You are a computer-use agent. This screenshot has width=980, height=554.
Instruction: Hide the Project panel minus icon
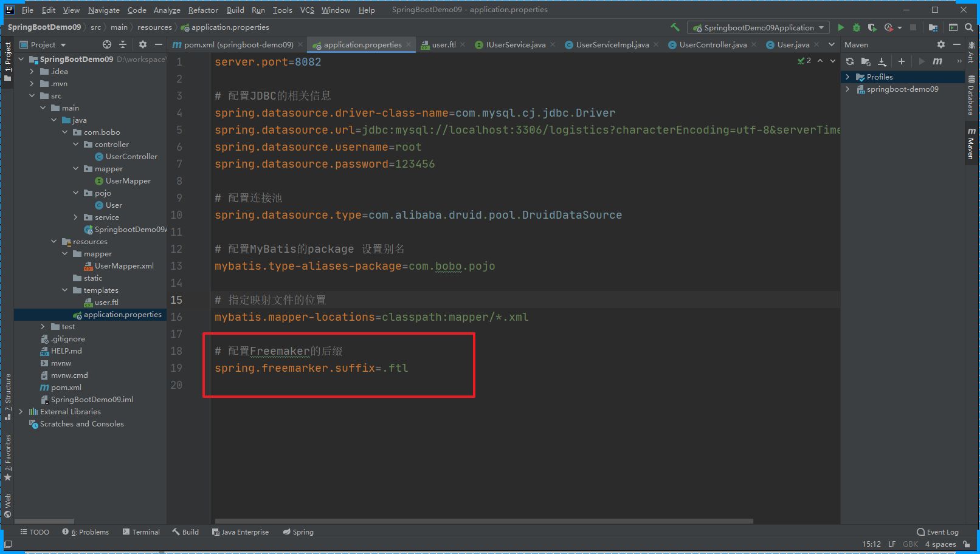[x=159, y=44]
